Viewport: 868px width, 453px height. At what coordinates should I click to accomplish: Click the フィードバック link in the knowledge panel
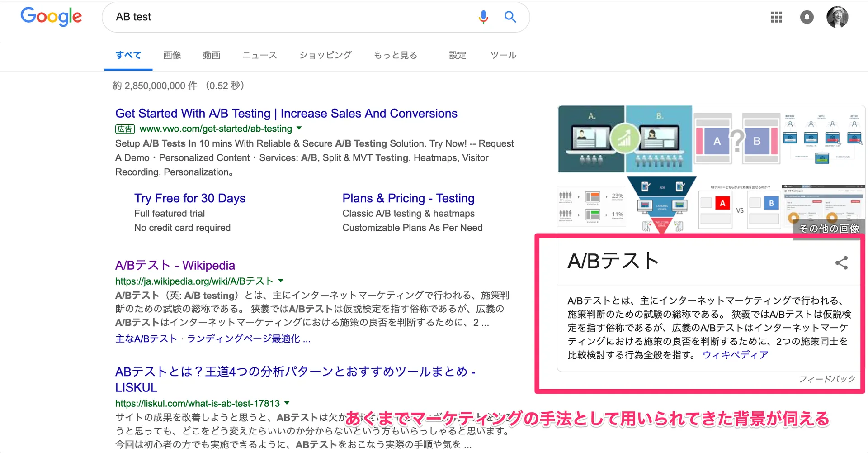827,379
